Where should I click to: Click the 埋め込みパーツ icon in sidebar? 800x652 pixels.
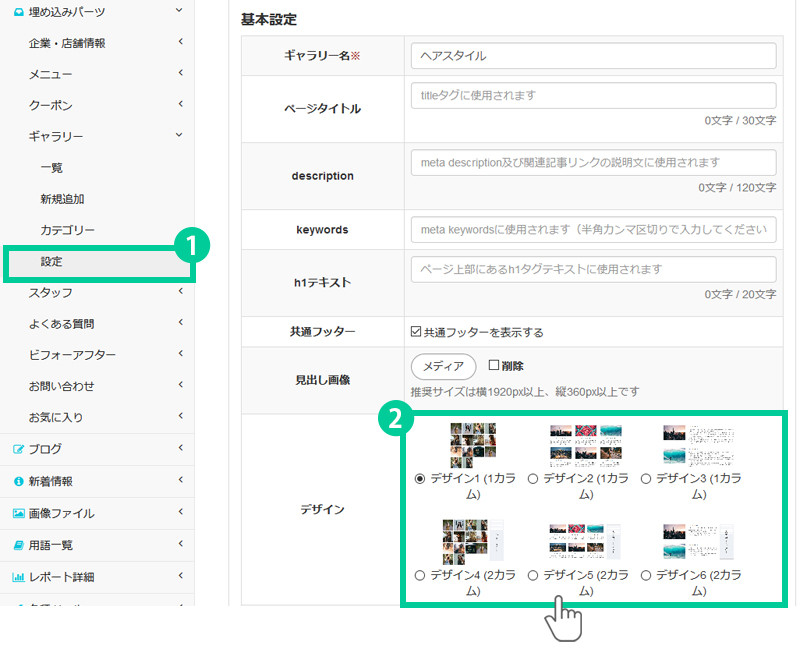pos(18,12)
